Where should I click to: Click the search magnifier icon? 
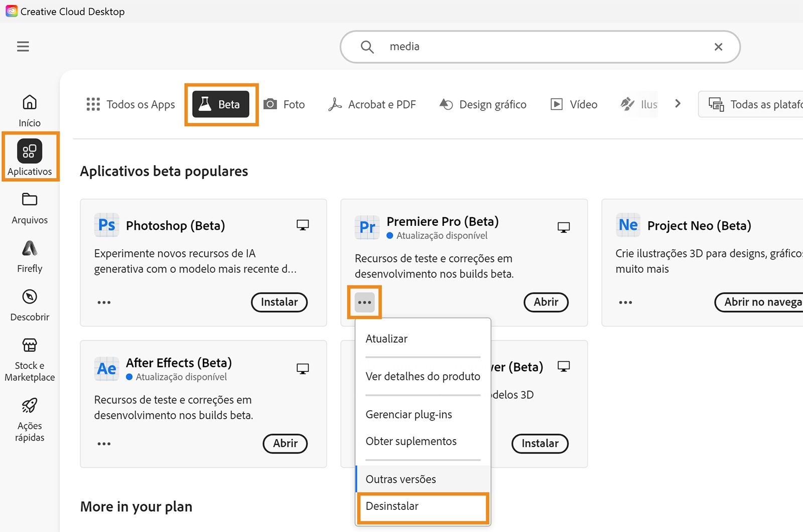pos(367,47)
